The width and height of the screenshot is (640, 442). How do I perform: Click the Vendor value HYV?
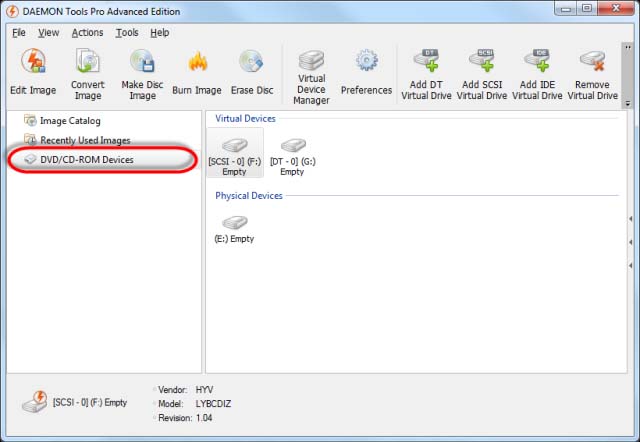pos(204,390)
